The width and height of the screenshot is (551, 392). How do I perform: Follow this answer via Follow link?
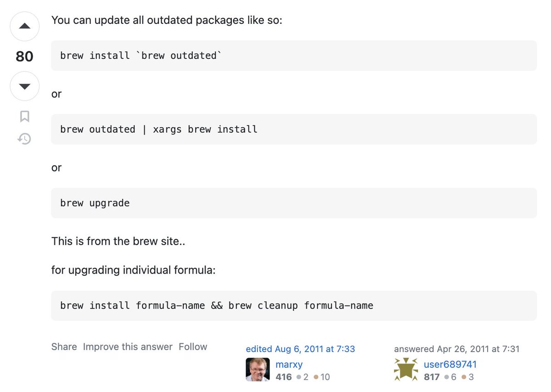pos(193,347)
